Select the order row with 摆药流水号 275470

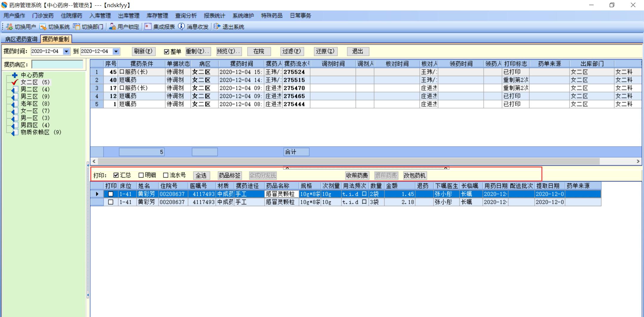(x=366, y=88)
